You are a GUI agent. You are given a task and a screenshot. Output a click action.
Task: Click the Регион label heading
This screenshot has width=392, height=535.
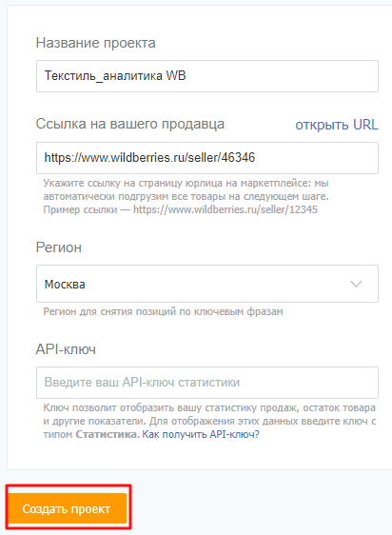pos(59,248)
